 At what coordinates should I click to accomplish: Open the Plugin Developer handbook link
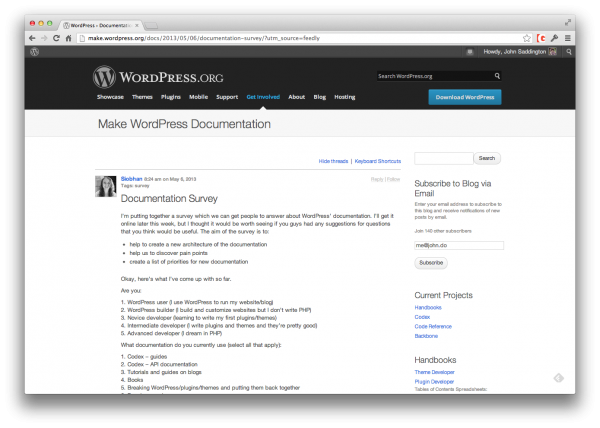(x=434, y=381)
